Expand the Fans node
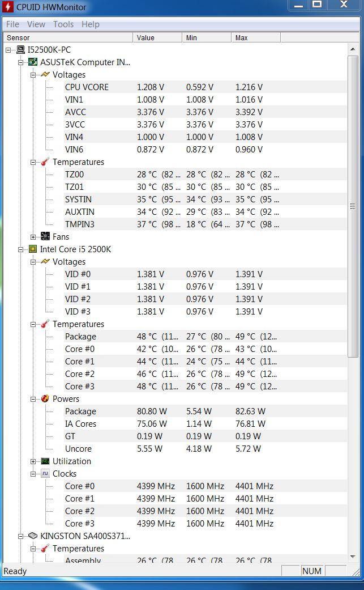Image resolution: width=364 pixels, height=590 pixels. (x=33, y=237)
